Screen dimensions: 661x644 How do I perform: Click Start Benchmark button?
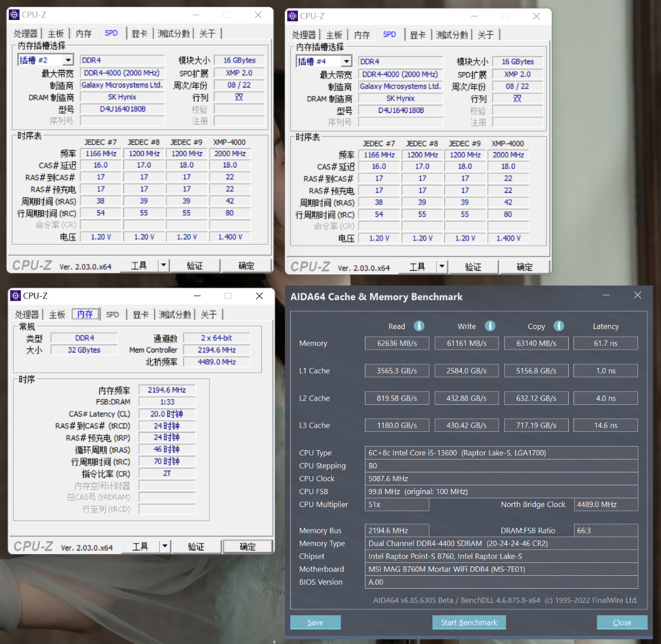469,622
